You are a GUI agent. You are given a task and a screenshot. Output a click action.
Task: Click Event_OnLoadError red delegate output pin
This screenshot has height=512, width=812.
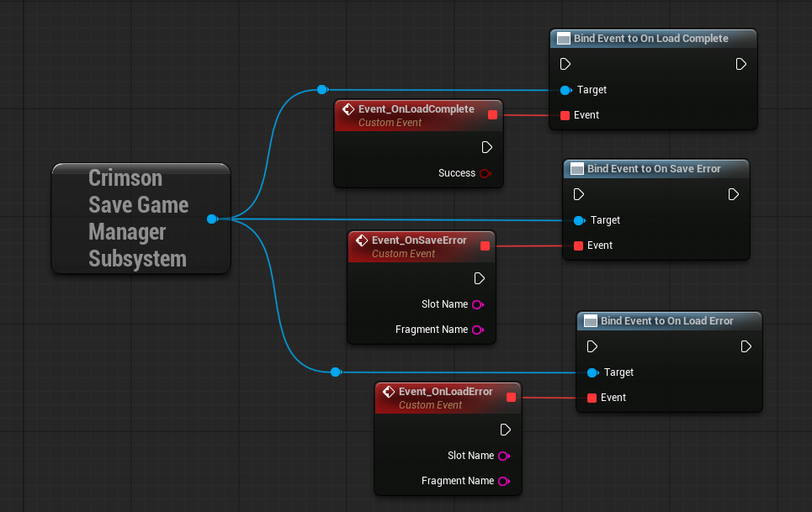tap(511, 397)
